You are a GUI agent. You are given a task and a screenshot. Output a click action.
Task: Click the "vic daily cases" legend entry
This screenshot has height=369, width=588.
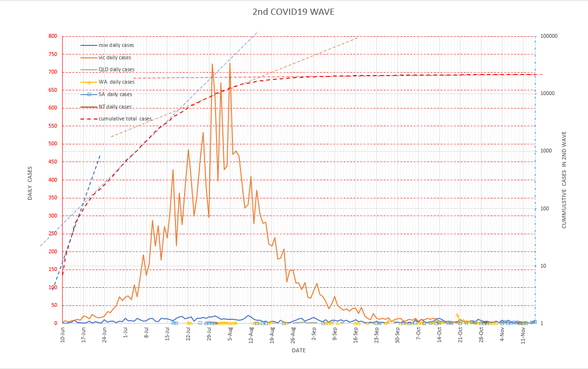pos(106,57)
